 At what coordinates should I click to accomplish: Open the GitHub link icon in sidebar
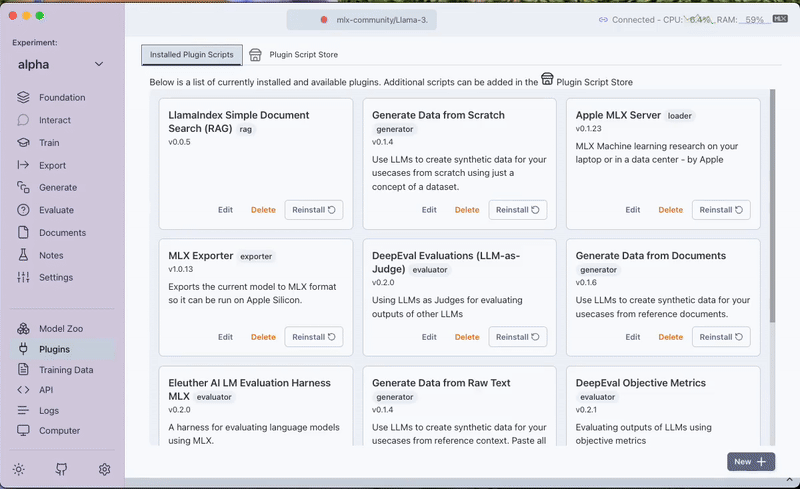(61, 469)
